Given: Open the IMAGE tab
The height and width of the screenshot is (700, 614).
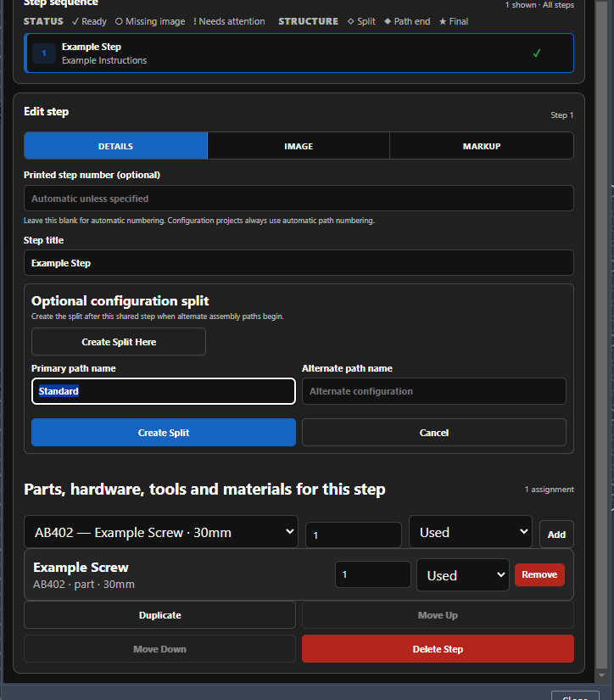Looking at the screenshot, I should (x=299, y=146).
